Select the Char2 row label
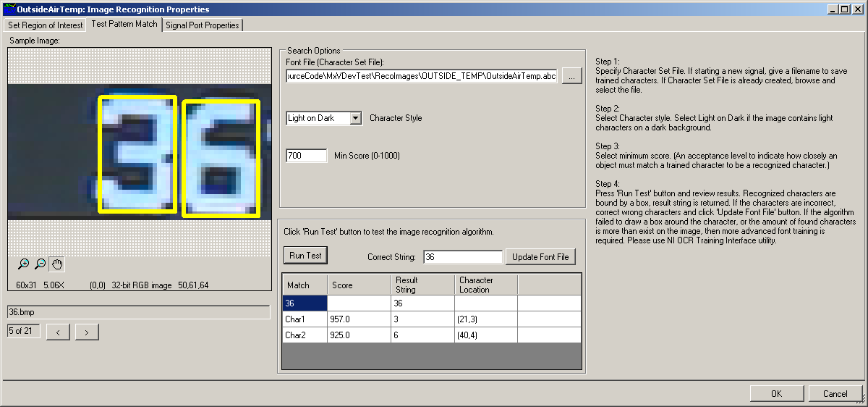The width and height of the screenshot is (868, 407). [305, 335]
